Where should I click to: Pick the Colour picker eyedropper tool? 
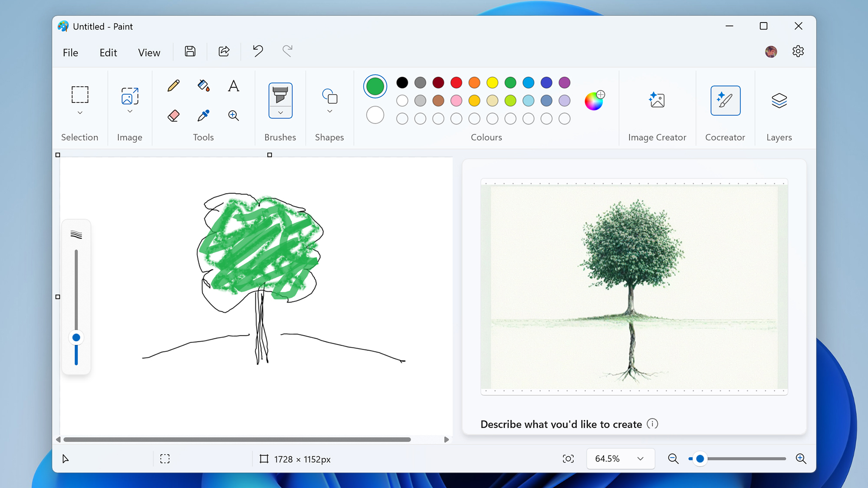coord(203,115)
